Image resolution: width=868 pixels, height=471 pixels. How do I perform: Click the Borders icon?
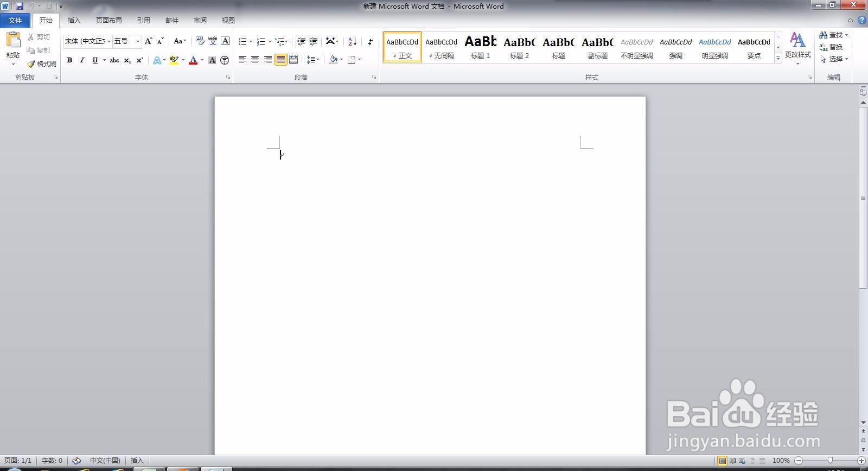[352, 60]
